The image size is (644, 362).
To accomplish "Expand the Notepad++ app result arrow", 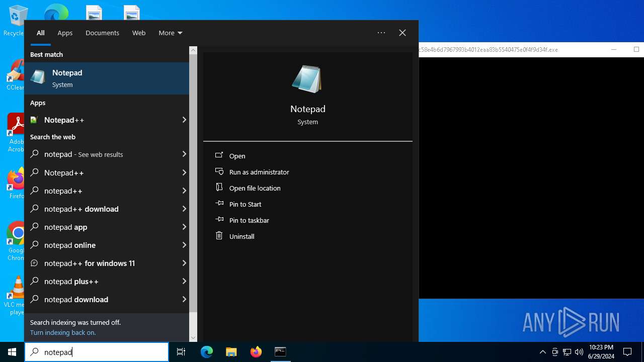I will tap(184, 120).
